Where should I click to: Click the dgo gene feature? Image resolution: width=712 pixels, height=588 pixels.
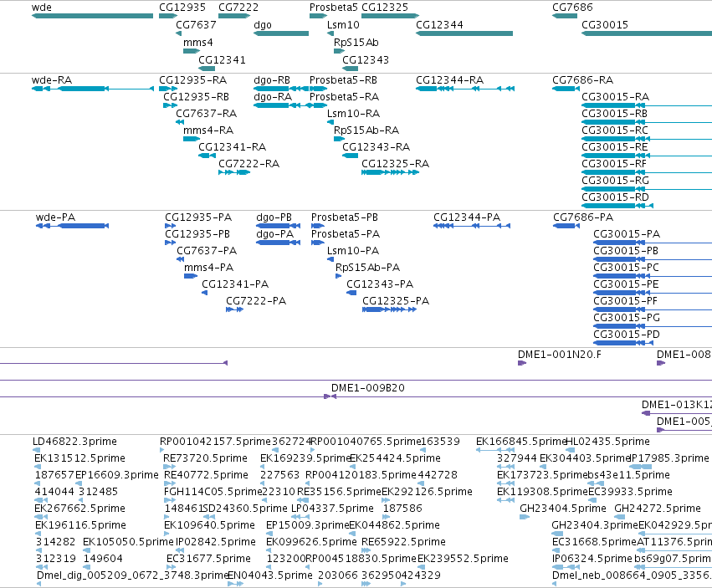[280, 33]
